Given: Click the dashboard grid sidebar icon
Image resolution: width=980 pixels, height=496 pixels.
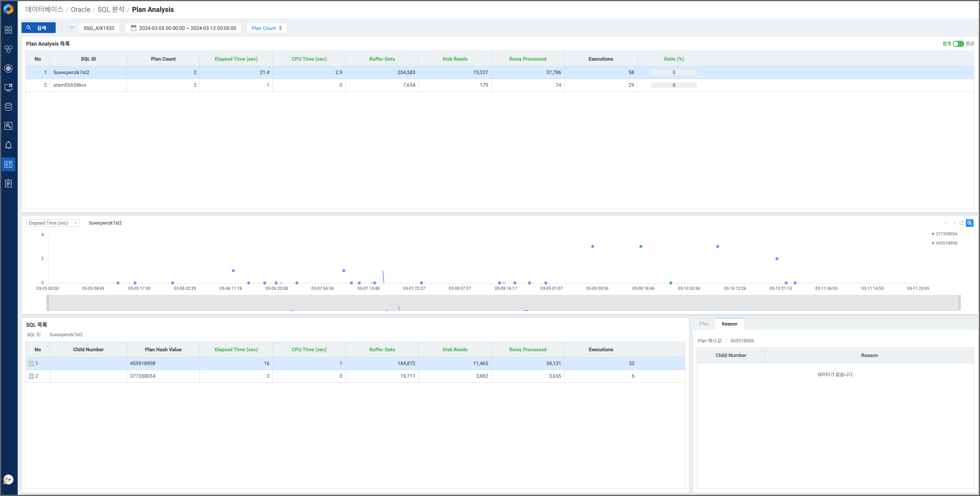Looking at the screenshot, I should [x=8, y=30].
